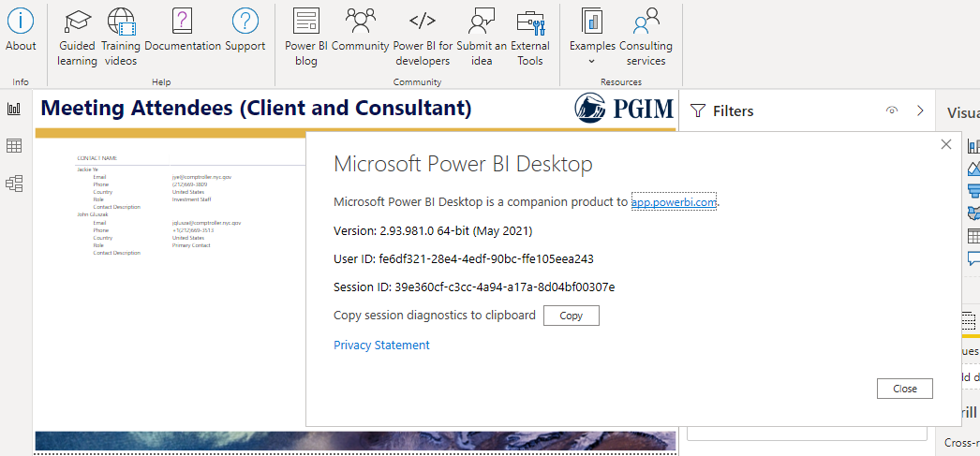This screenshot has height=456, width=980.
Task: Click the report image at page bottom
Action: coord(356,441)
